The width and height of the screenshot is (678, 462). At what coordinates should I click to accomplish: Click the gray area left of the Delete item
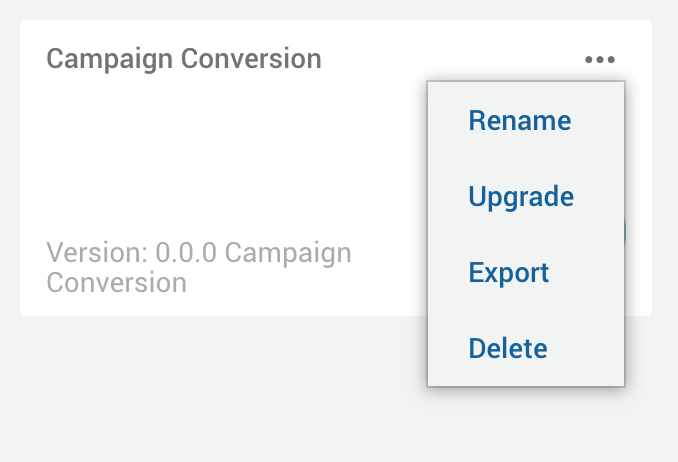click(300, 350)
